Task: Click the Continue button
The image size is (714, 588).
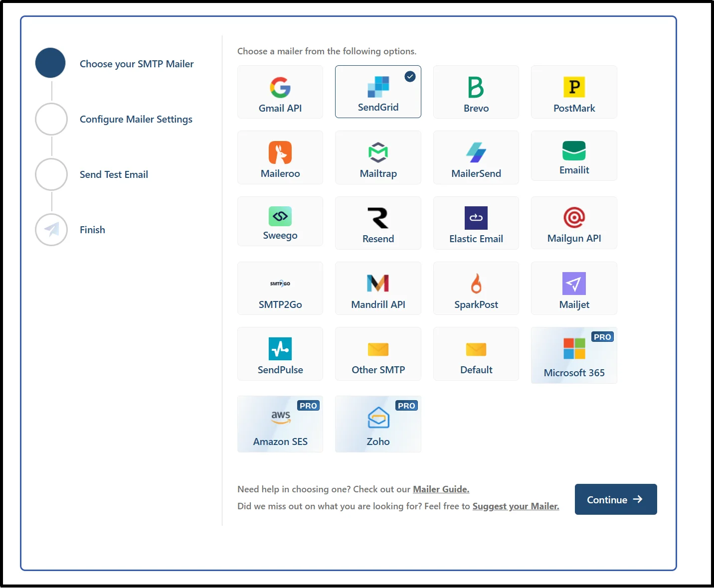Action: point(616,499)
